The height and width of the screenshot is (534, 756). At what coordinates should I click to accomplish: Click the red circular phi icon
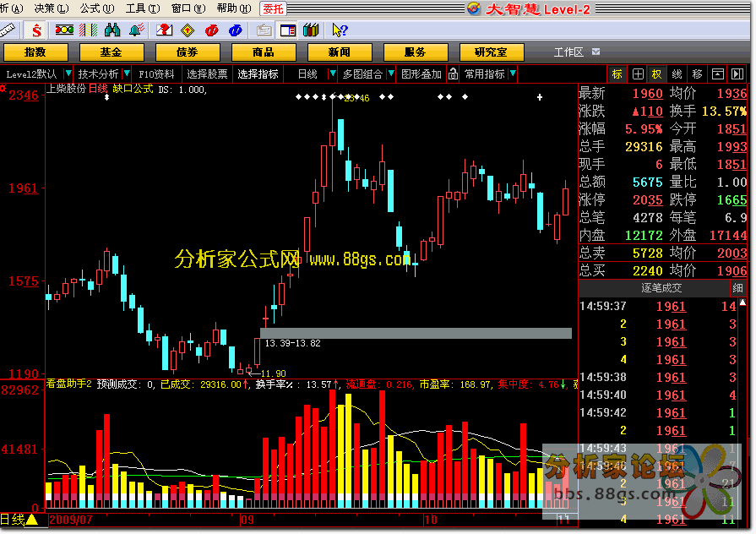click(x=212, y=30)
